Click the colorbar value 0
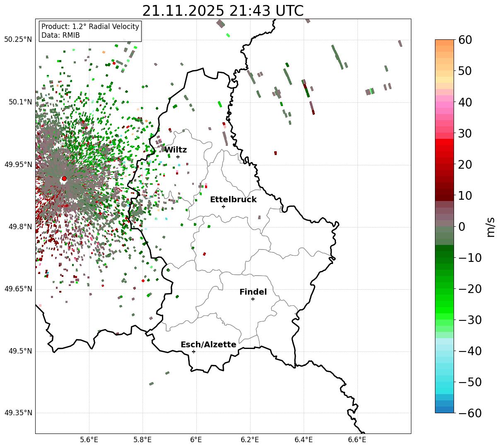 (461, 227)
